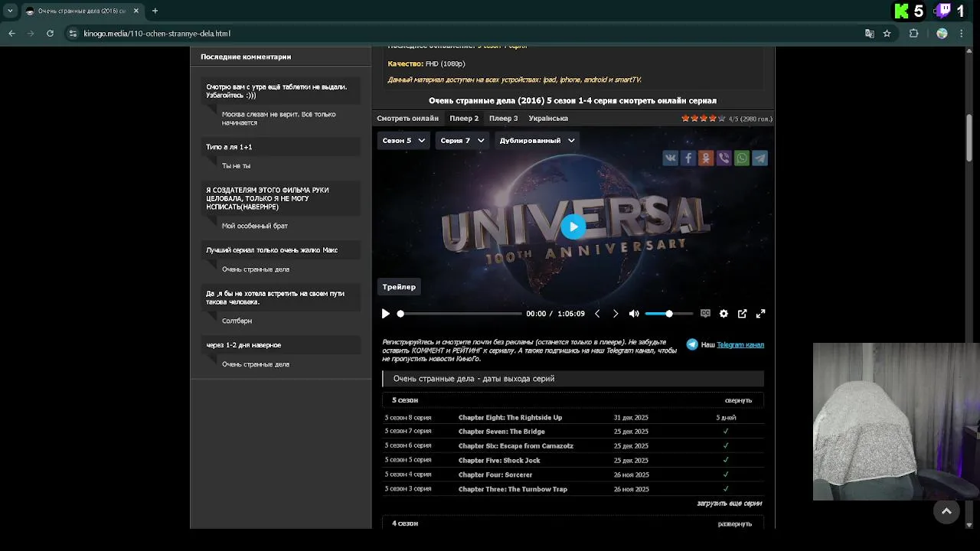Collapse season 5 with 'свернуть'
The height and width of the screenshot is (551, 980).
(x=738, y=400)
